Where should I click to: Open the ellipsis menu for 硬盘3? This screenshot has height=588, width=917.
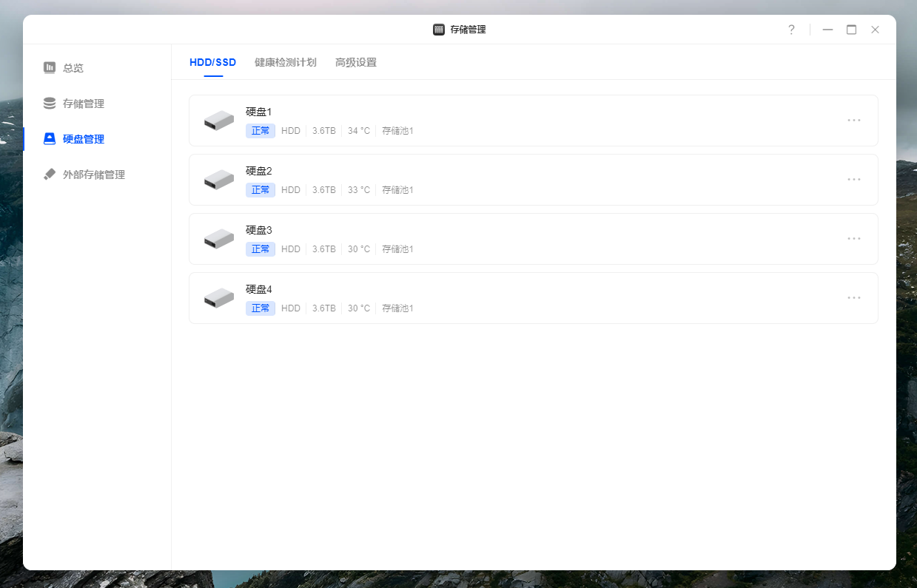(854, 238)
